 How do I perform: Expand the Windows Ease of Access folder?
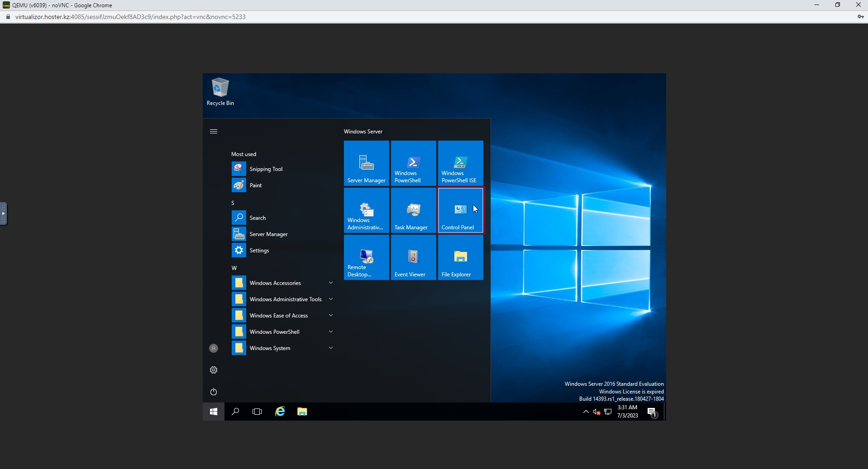(283, 315)
